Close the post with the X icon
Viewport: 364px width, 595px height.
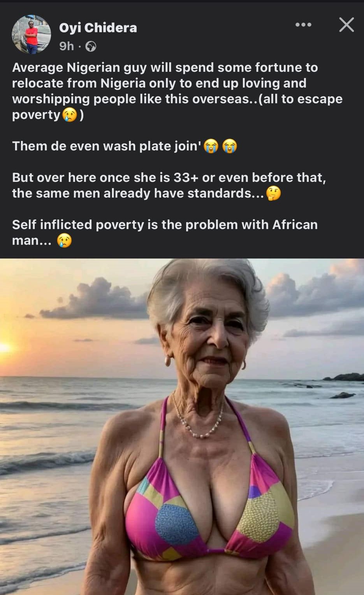click(x=346, y=25)
